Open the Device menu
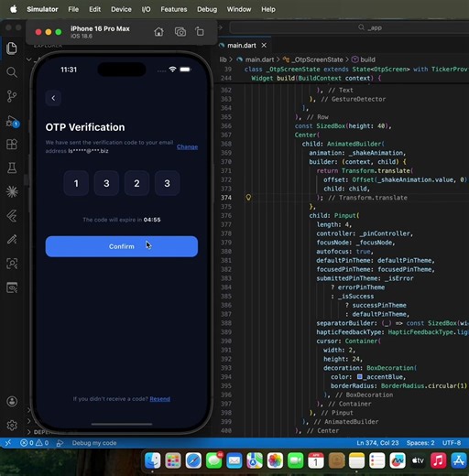The height and width of the screenshot is (476, 469). point(121,9)
